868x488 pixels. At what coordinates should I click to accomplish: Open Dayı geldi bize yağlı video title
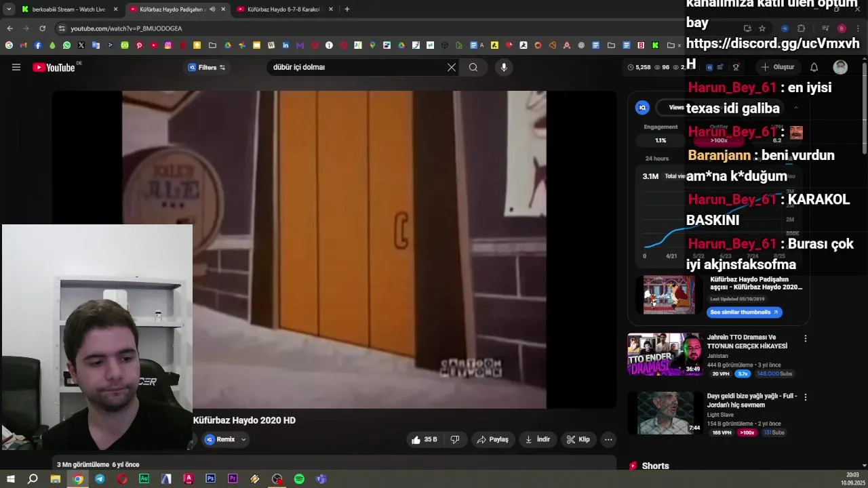pos(752,401)
